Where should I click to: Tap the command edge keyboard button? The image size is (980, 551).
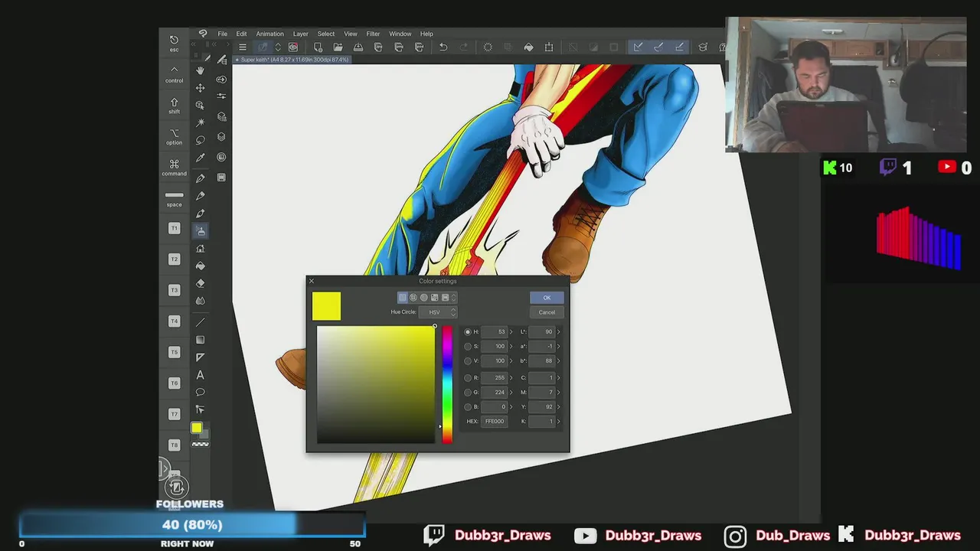point(175,168)
